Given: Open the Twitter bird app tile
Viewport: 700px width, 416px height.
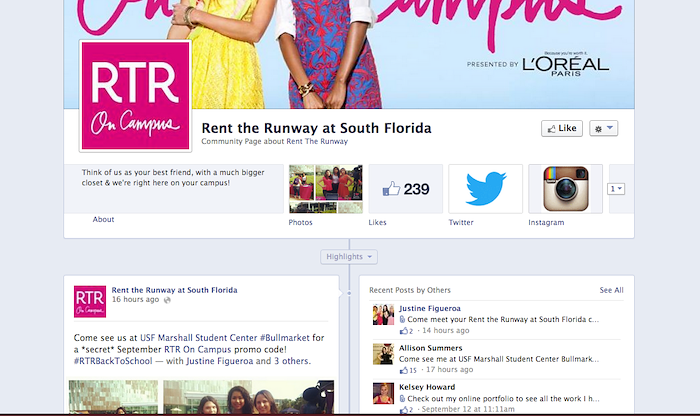Looking at the screenshot, I should click(x=485, y=189).
